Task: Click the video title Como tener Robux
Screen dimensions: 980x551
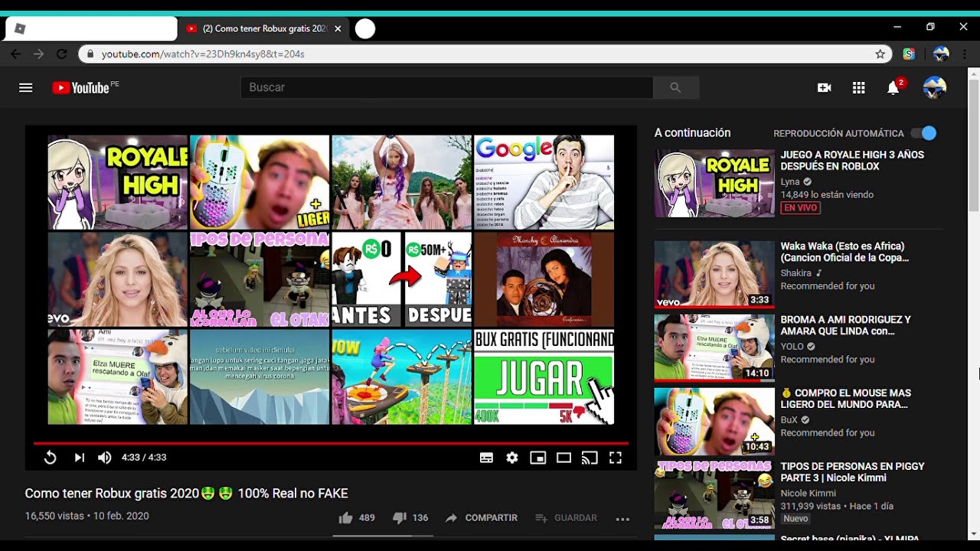Action: pyautogui.click(x=186, y=494)
